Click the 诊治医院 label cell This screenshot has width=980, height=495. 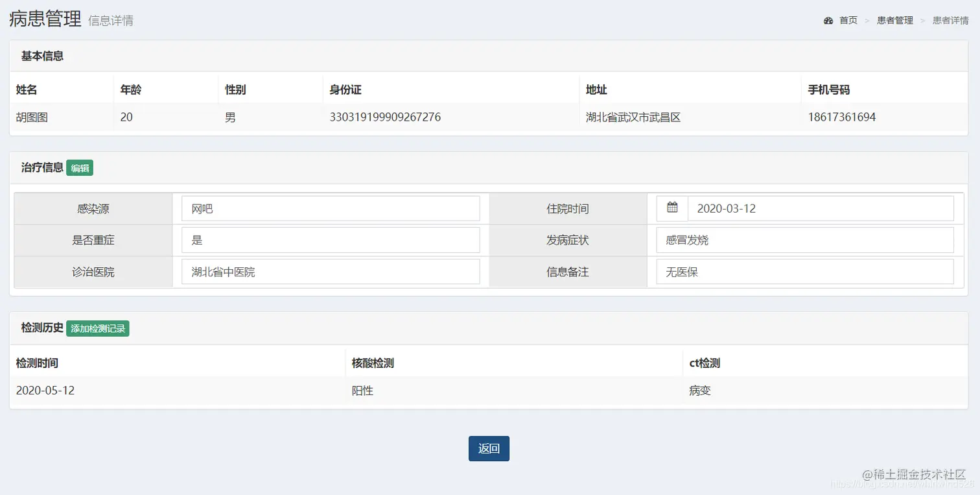(93, 272)
